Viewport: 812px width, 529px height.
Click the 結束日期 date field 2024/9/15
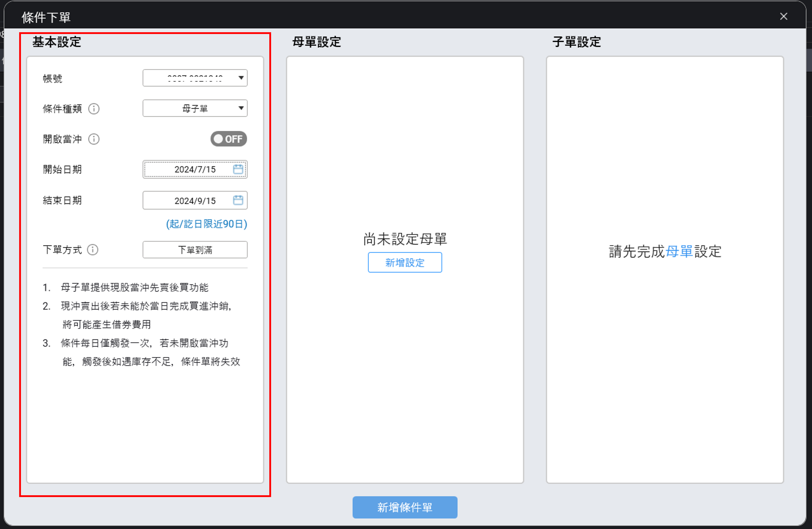(195, 200)
